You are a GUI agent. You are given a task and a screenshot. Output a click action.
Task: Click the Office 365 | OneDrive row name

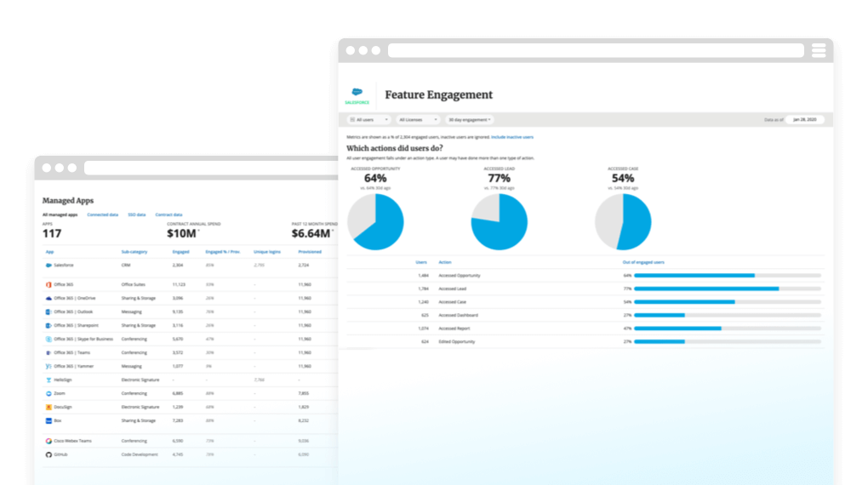pos(75,299)
